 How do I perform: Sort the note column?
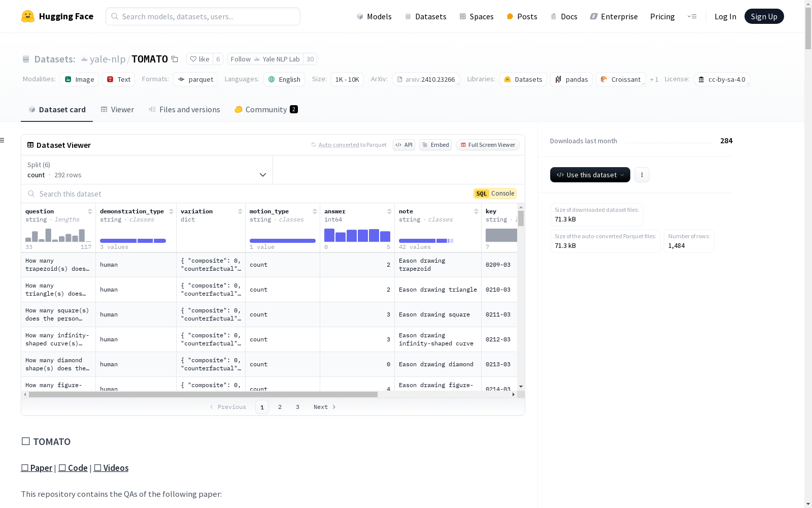(476, 211)
